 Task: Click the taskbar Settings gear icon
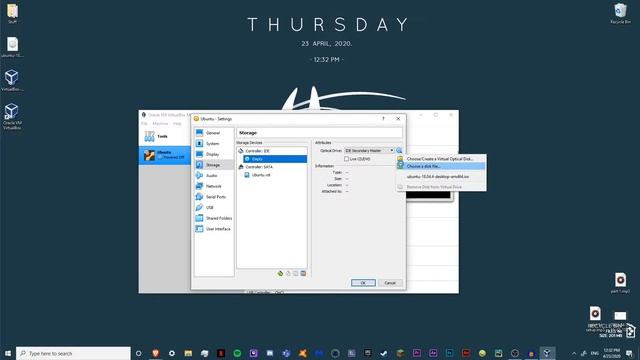click(x=172, y=353)
